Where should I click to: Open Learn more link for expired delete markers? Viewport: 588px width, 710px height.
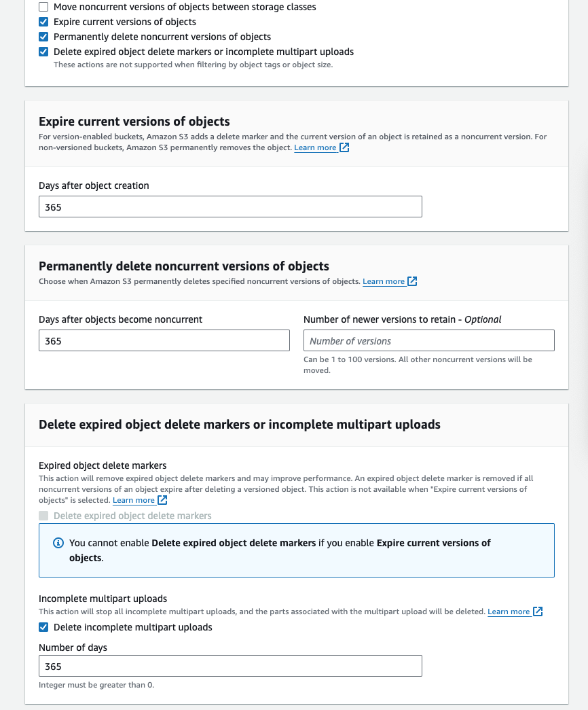point(134,500)
